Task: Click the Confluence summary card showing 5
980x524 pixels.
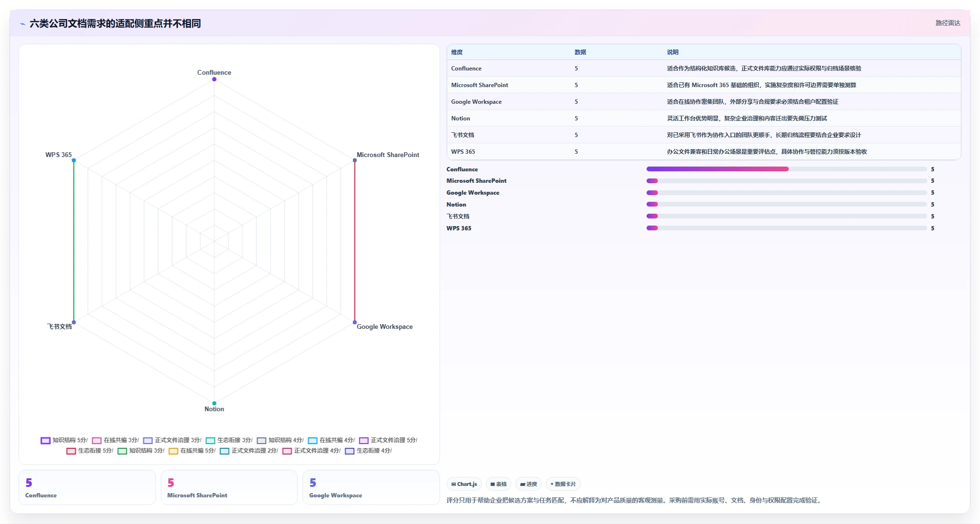Action: (x=87, y=487)
